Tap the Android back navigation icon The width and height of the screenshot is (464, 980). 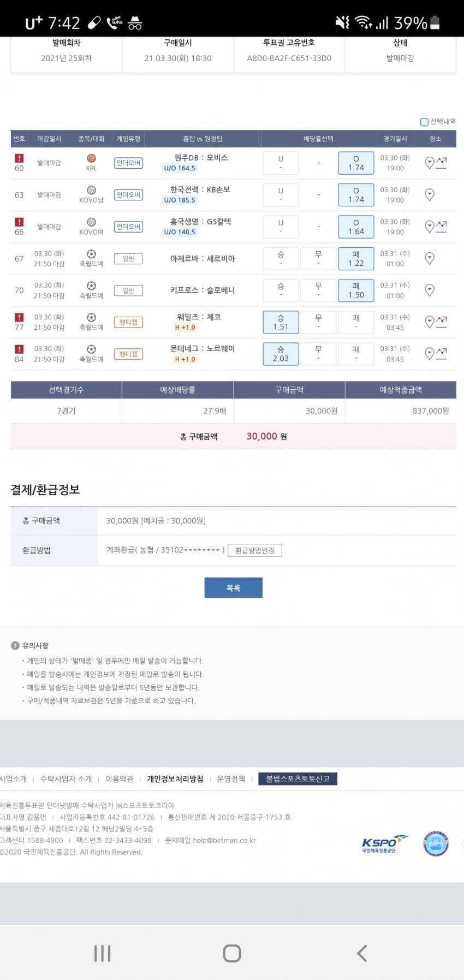[361, 953]
